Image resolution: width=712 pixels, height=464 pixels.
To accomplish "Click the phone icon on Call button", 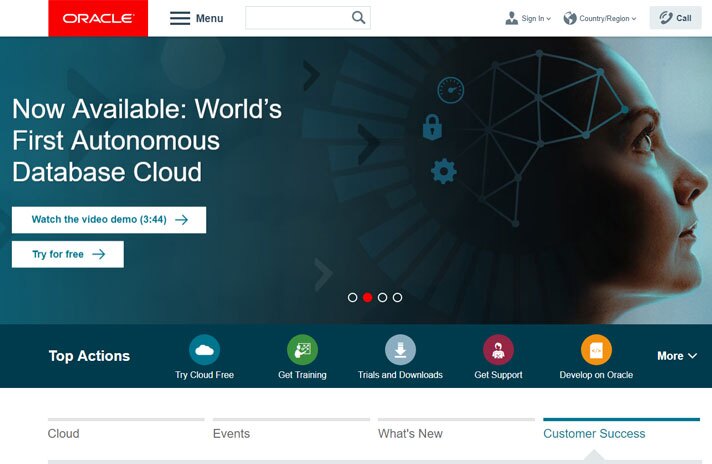I will point(666,18).
